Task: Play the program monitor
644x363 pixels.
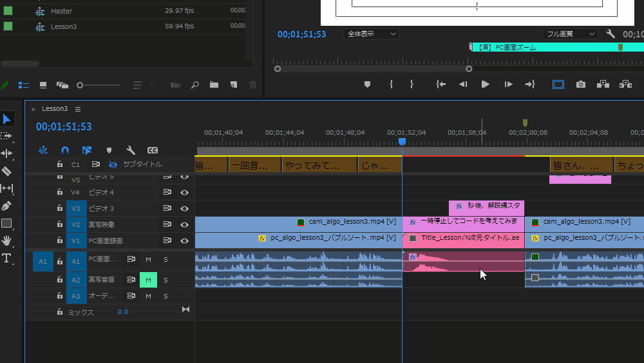Action: [485, 84]
